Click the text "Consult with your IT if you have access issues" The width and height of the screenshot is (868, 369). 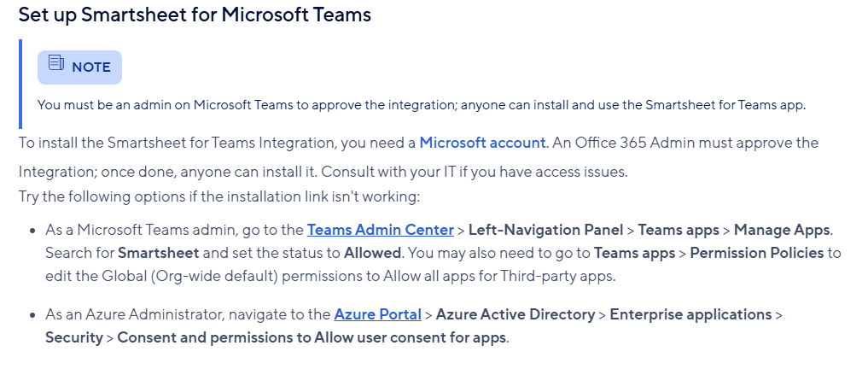pyautogui.click(x=475, y=172)
